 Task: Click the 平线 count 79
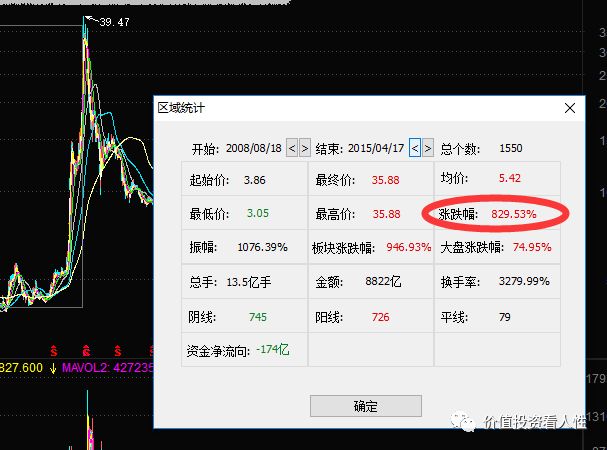pyautogui.click(x=504, y=317)
